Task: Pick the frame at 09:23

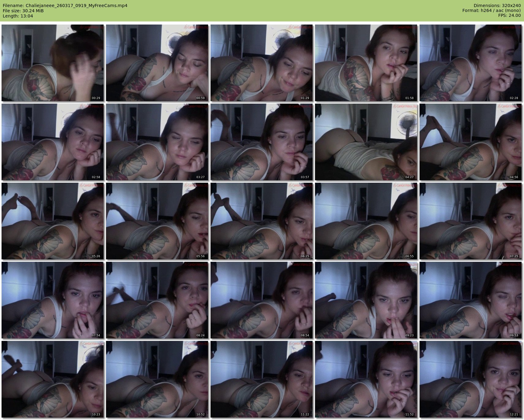Action: [x=366, y=300]
